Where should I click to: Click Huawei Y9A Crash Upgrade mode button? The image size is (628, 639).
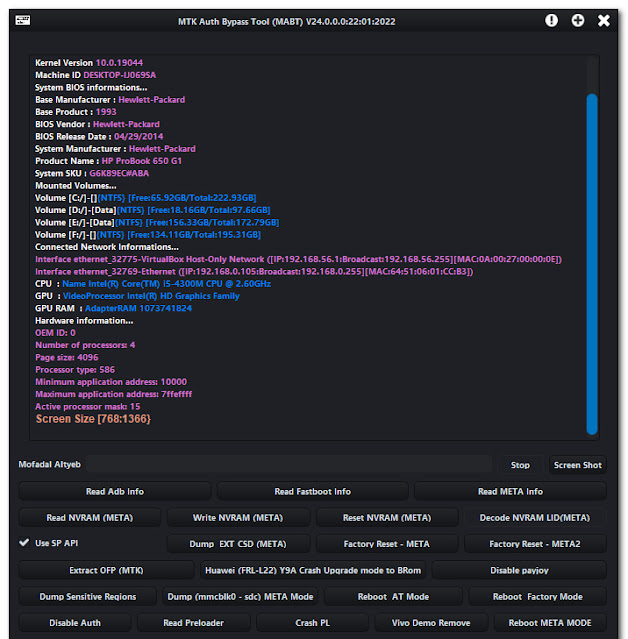(x=313, y=570)
